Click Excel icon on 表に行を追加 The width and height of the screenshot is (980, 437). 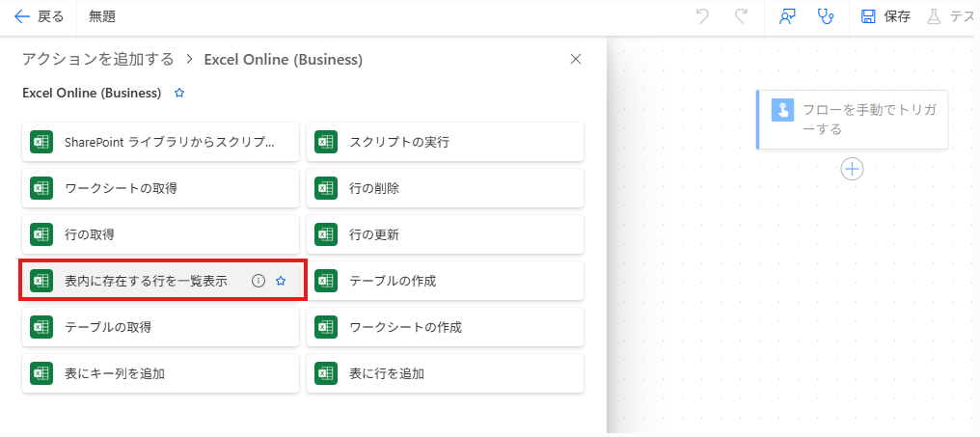326,374
